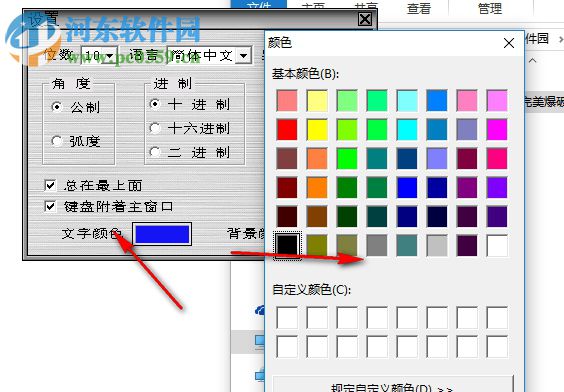This screenshot has width=564, height=392.
Task: Collapse Explorer ribbon with the chevron
Action: pos(533,60)
